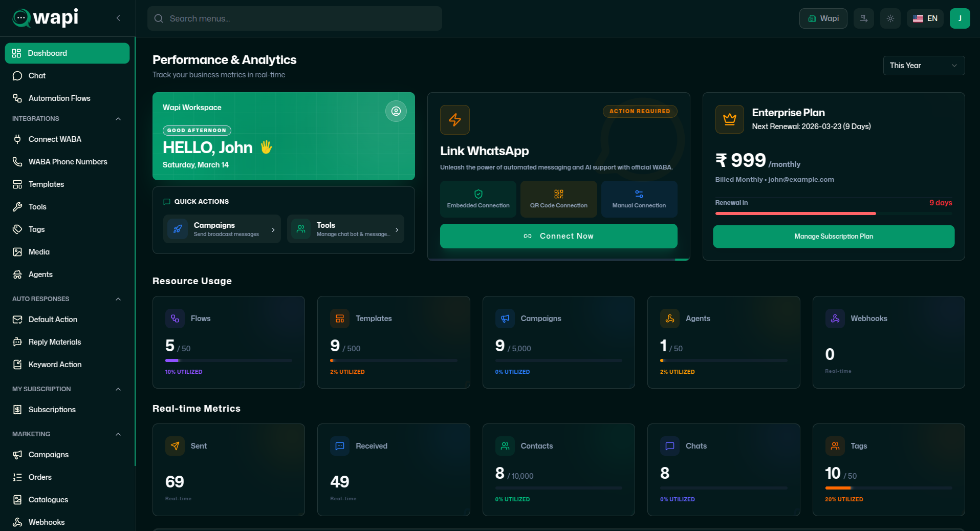Select the QR Code Connection option
Screen dimensions: 980x531
(558, 199)
